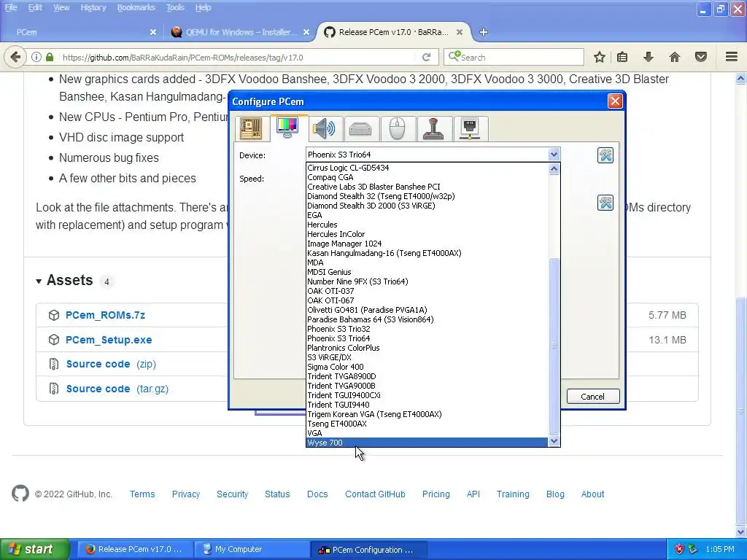This screenshot has width=747, height=560.
Task: Open the downloads arrow icon
Action: 648,57
